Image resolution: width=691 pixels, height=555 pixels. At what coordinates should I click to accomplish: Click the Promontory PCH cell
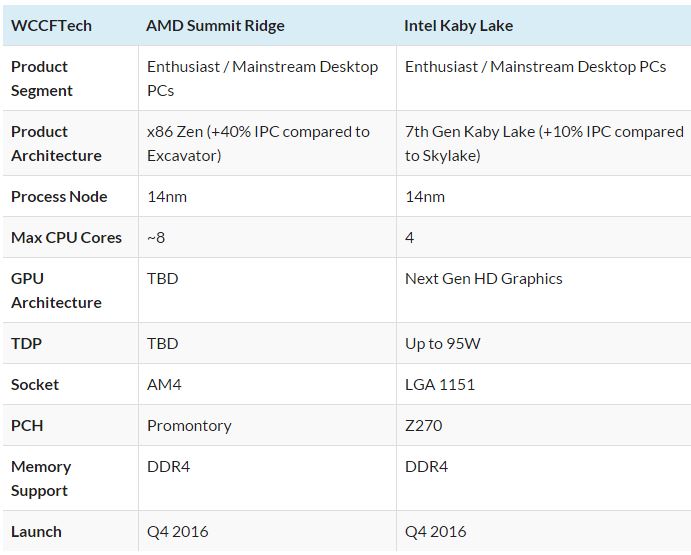(x=189, y=425)
